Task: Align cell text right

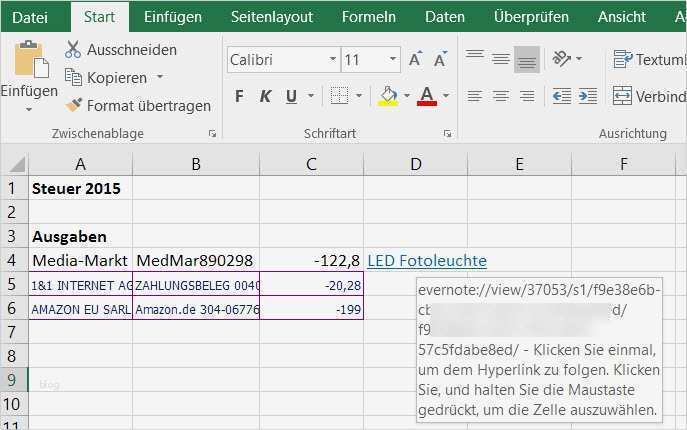Action: click(x=527, y=96)
